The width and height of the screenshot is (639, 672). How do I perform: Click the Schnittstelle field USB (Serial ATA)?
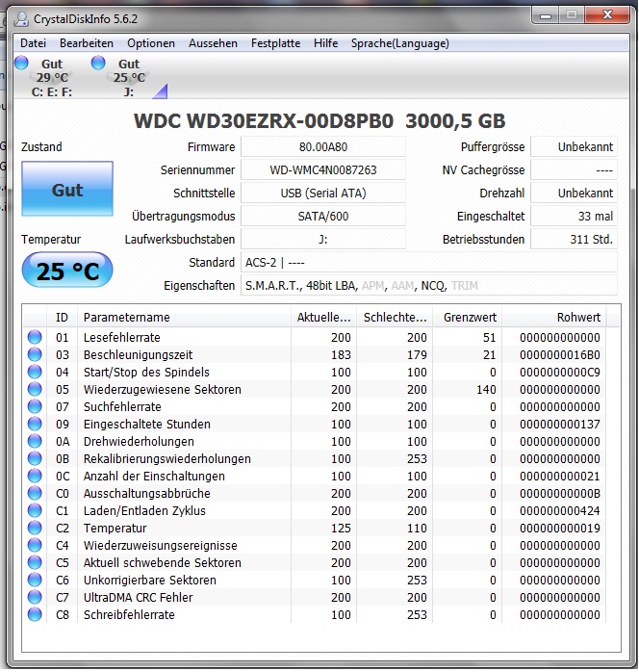[x=323, y=194]
